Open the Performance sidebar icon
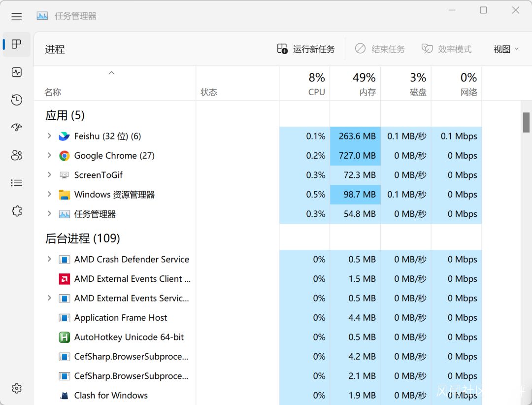 point(17,72)
